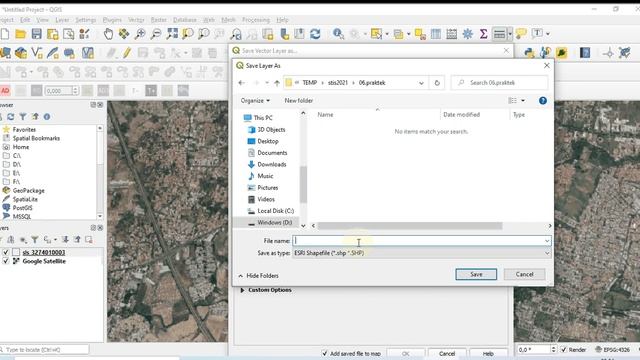Click Refresh map canvas icon
The width and height of the screenshot is (640, 360).
[315, 34]
